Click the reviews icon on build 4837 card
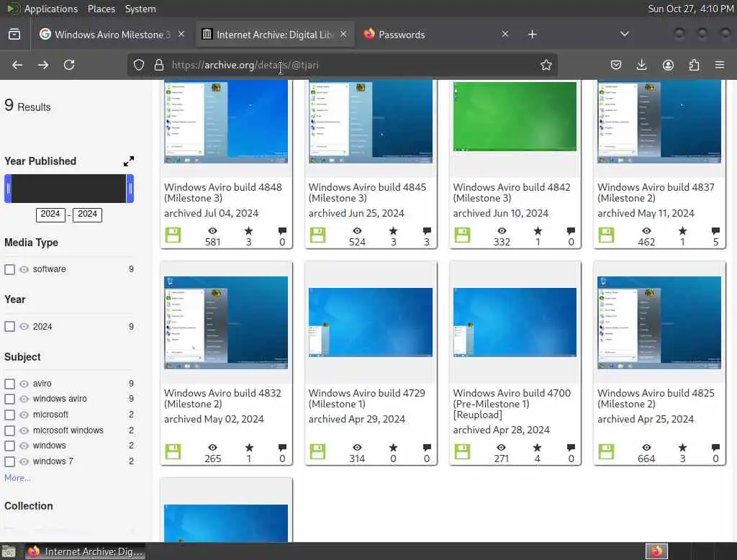The image size is (737, 560). [715, 230]
